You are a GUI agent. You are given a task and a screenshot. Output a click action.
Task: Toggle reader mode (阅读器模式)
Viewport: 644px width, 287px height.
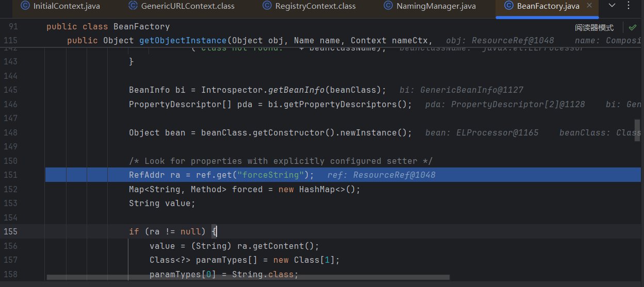click(594, 28)
